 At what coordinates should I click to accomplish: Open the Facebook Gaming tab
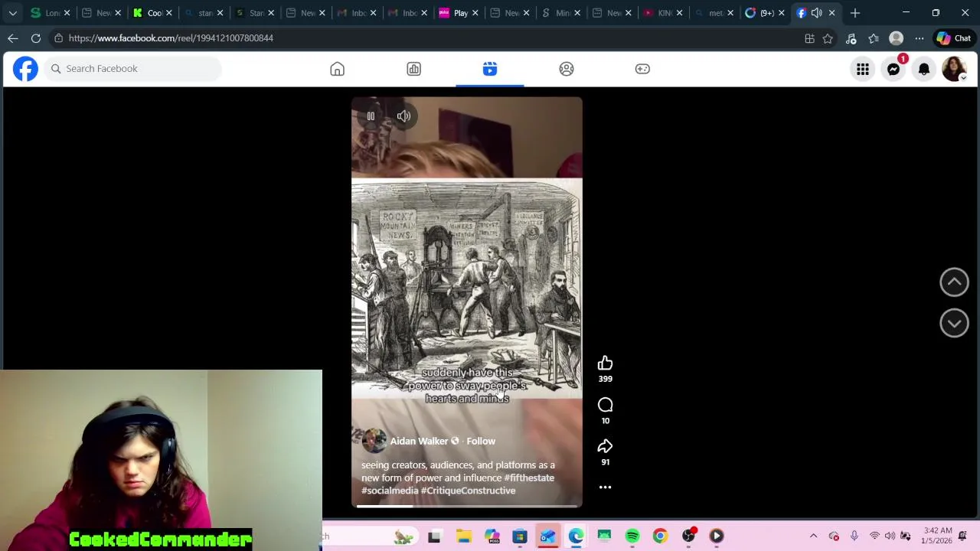click(x=642, y=69)
